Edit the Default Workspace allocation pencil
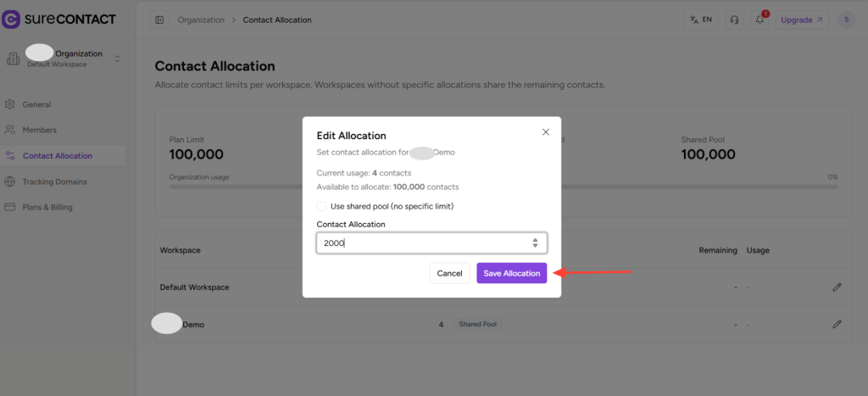 click(837, 287)
